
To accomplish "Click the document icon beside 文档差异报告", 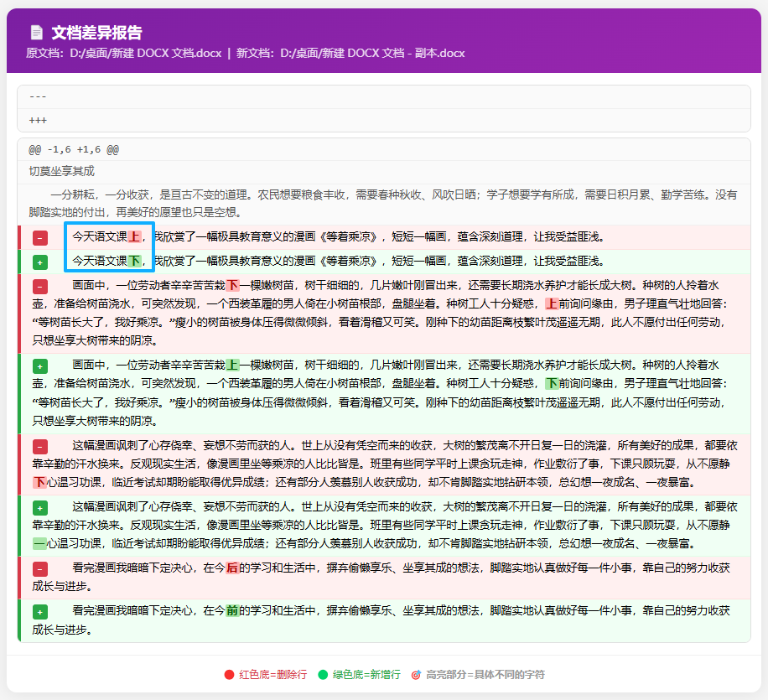I will pos(37,33).
